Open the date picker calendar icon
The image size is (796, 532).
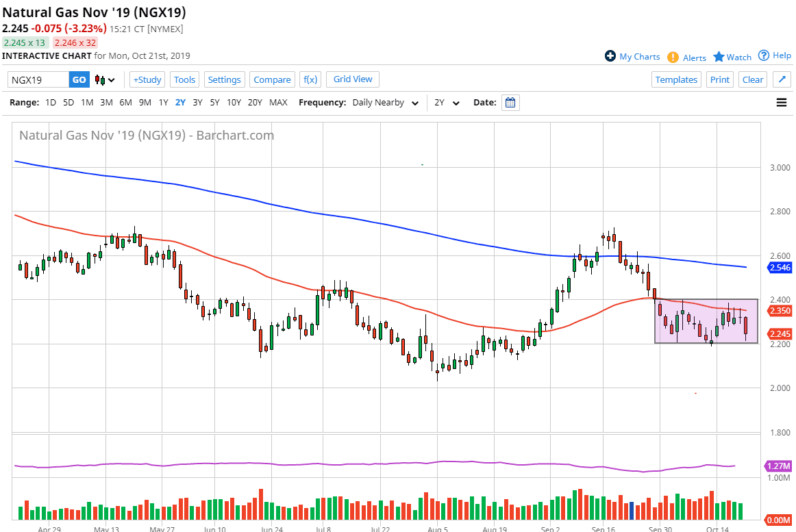click(510, 103)
